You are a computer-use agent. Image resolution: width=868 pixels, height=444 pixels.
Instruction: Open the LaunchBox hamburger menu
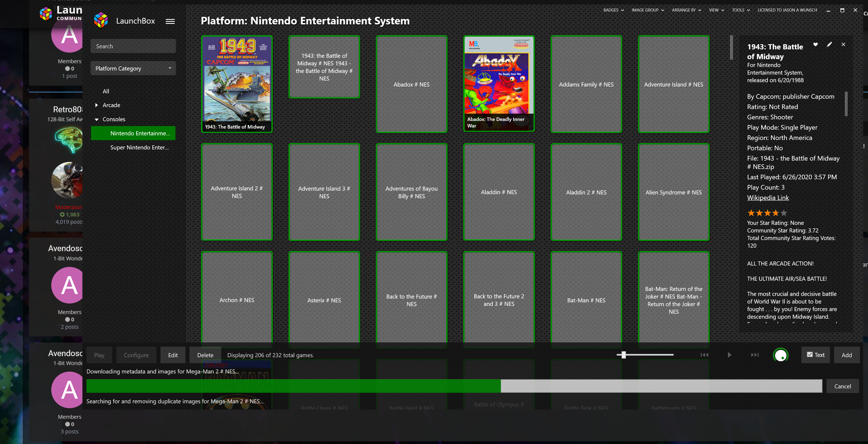tap(170, 21)
